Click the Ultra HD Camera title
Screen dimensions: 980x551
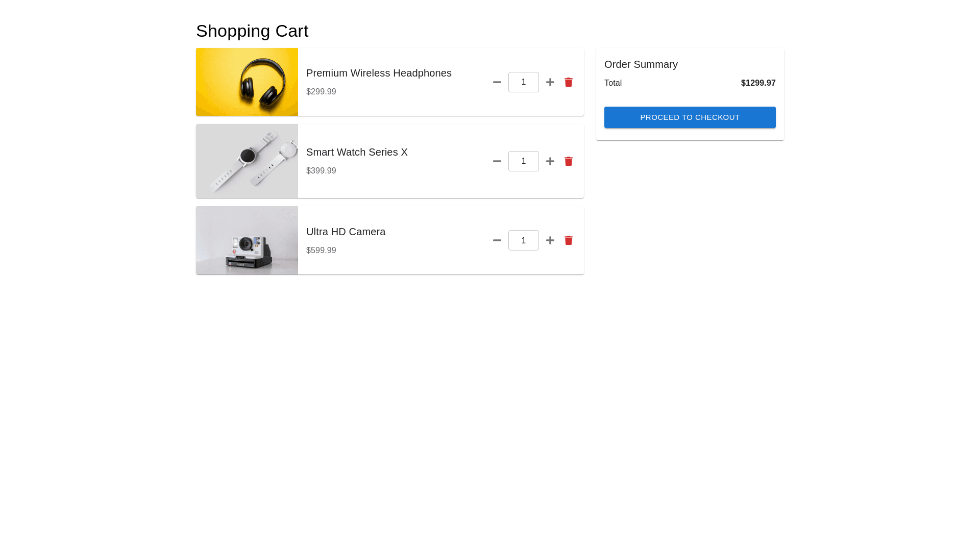click(346, 232)
